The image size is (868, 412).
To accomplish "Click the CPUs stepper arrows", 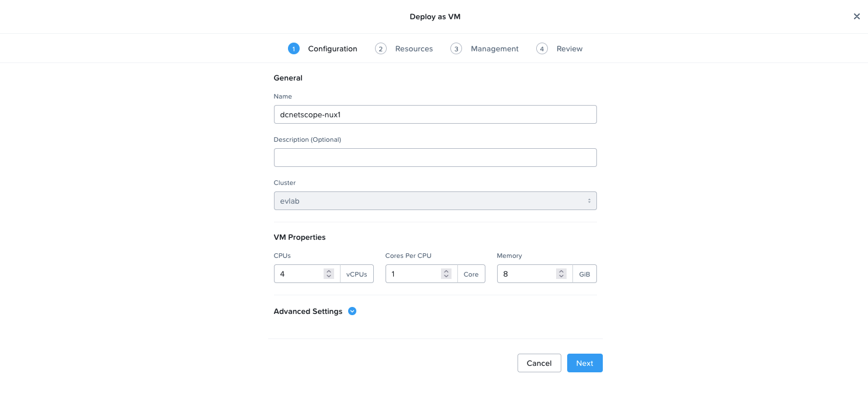I will click(329, 274).
